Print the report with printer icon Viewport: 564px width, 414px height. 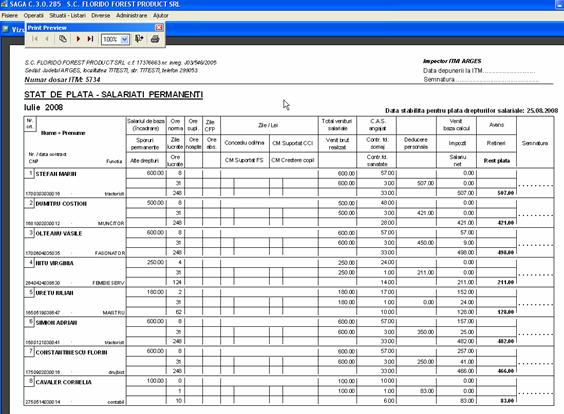coord(155,39)
